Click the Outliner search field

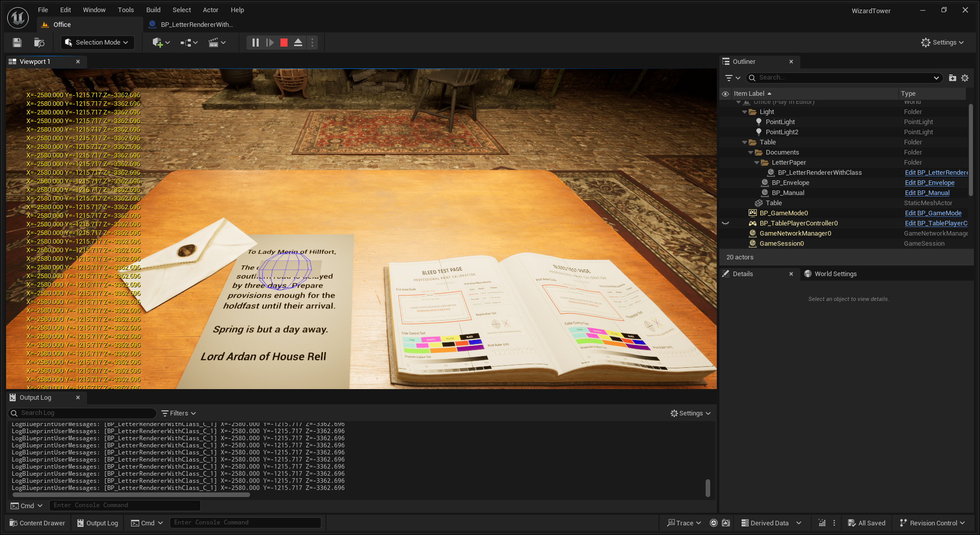[844, 78]
